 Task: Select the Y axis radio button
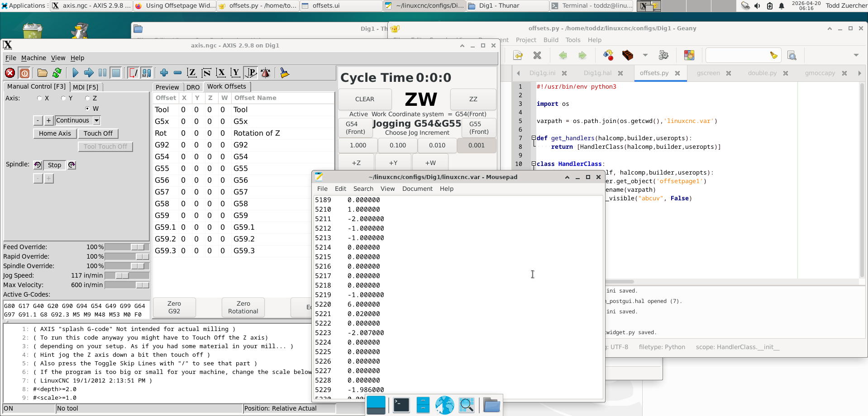coord(63,98)
